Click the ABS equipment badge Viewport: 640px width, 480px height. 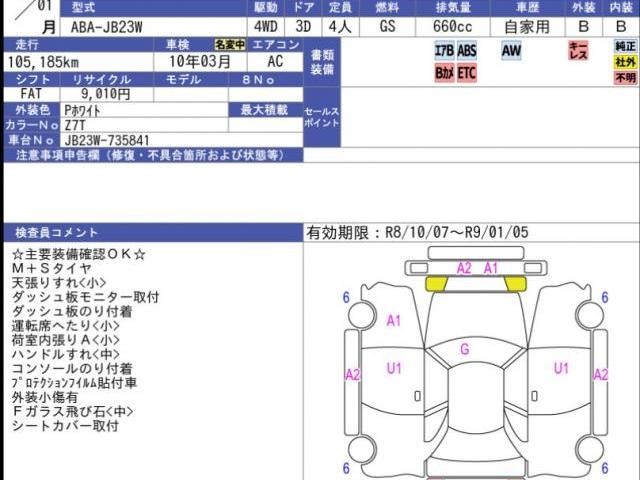[467, 51]
